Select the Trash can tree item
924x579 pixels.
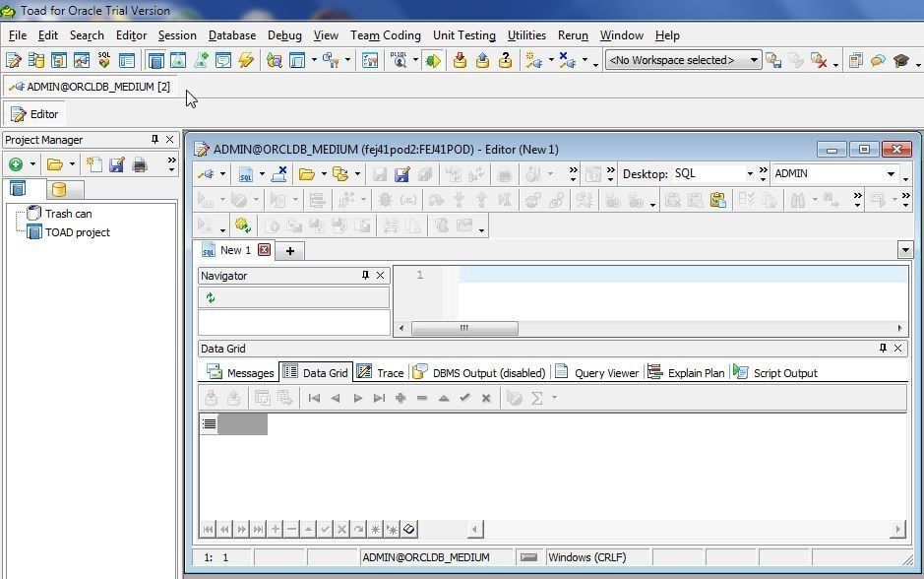[x=68, y=214]
